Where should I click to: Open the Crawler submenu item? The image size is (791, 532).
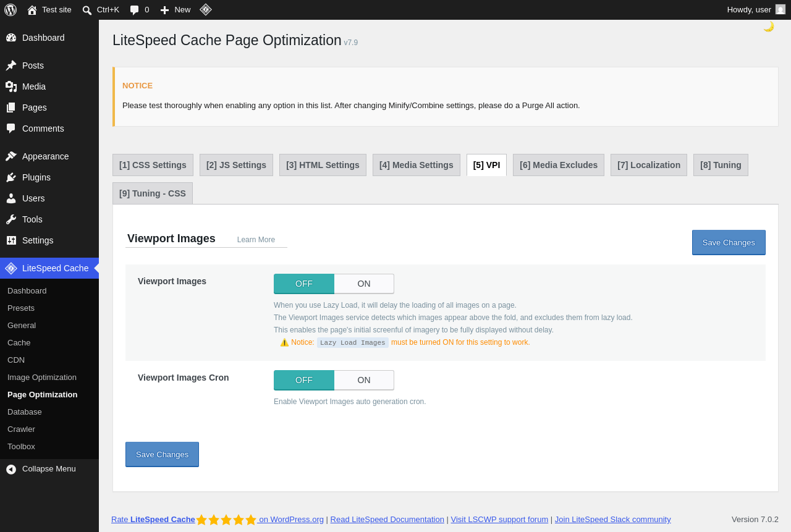(x=21, y=429)
